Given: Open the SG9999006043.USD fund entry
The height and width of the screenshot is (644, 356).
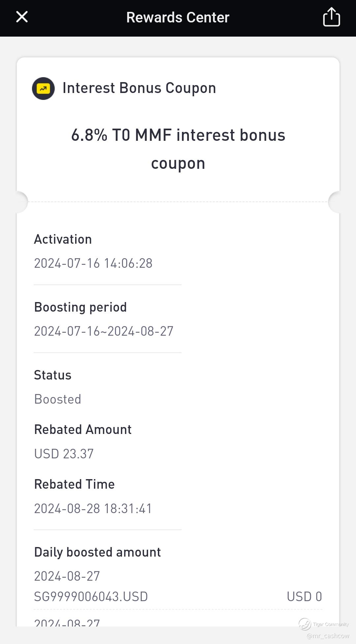Looking at the screenshot, I should click(91, 597).
